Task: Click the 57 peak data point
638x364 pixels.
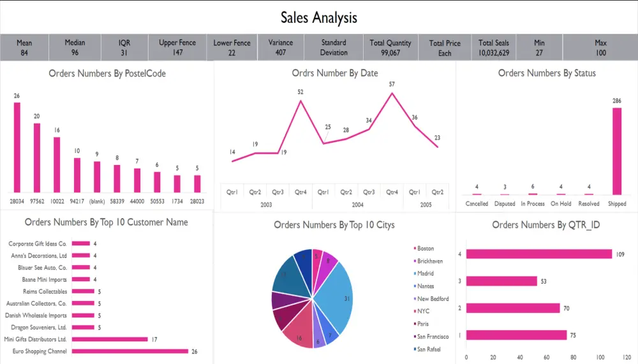Action: tap(392, 93)
